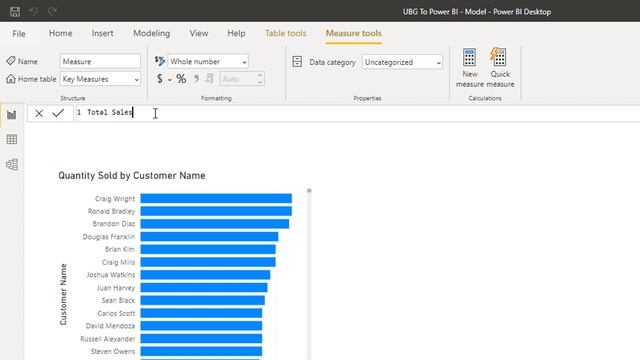Apply percentage format icon

181,78
